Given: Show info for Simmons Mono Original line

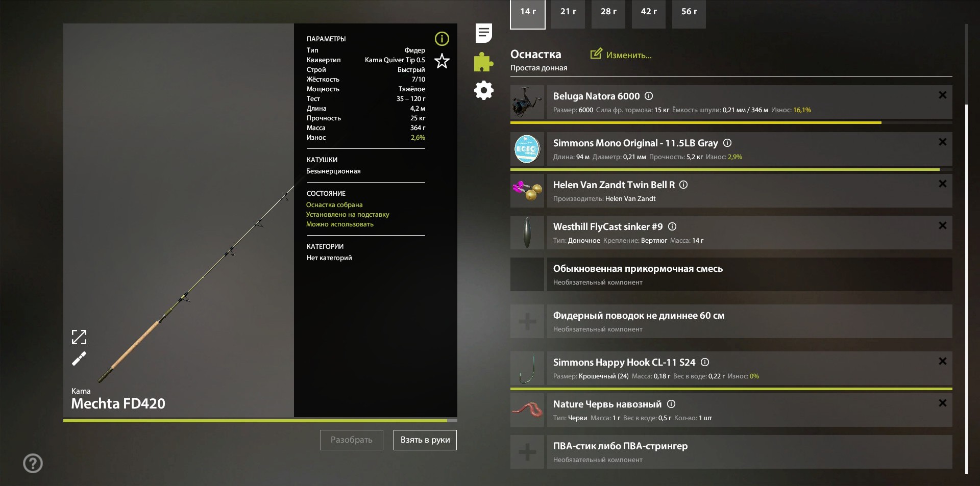Looking at the screenshot, I should [x=727, y=143].
